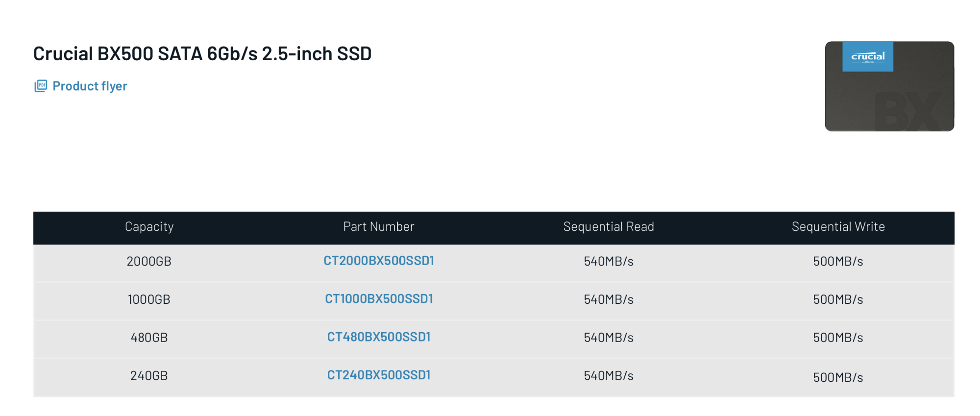Open part number CT2000BX500SSD1
Screen dimensions: 980x416
click(379, 261)
